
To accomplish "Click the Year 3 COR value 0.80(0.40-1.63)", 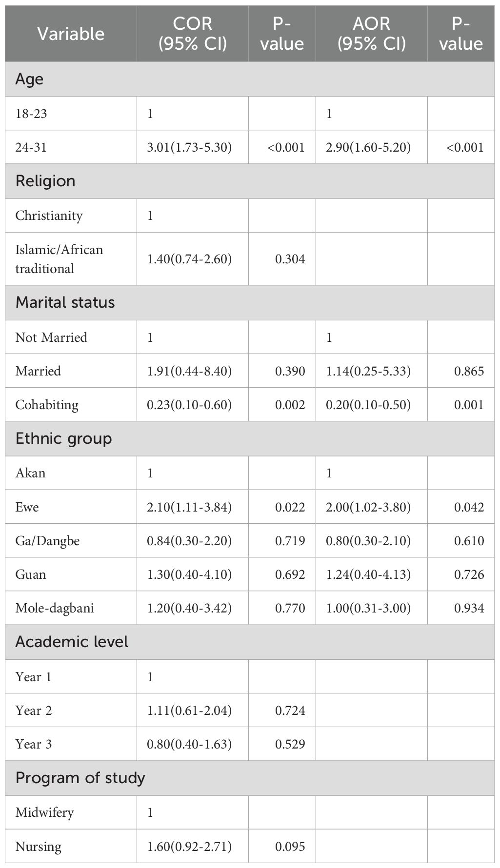I will pyautogui.click(x=189, y=744).
